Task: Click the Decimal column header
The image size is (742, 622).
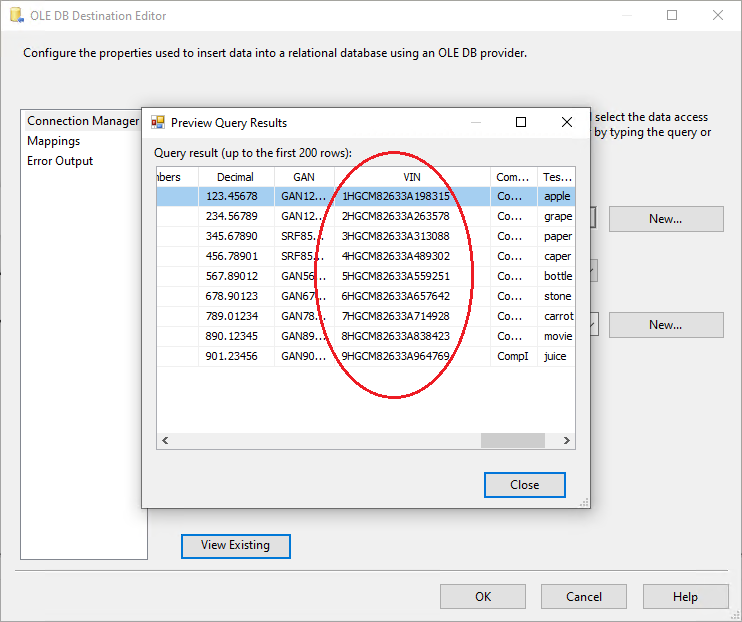Action: point(236,177)
